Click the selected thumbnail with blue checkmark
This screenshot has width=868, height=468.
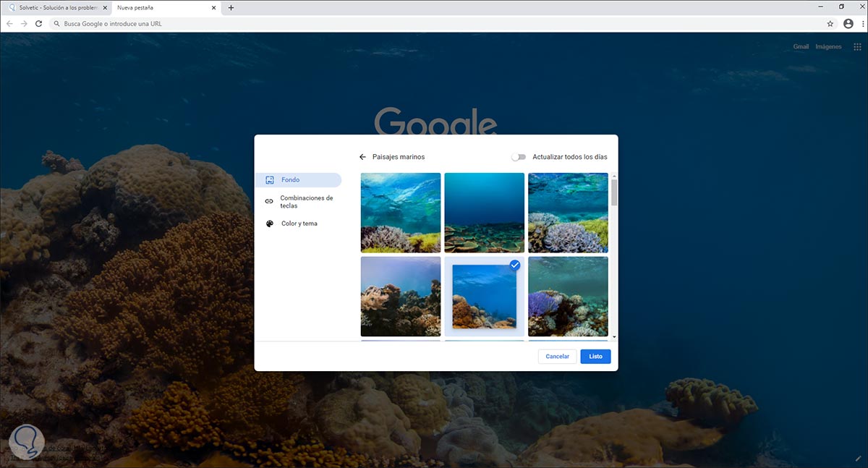click(484, 297)
